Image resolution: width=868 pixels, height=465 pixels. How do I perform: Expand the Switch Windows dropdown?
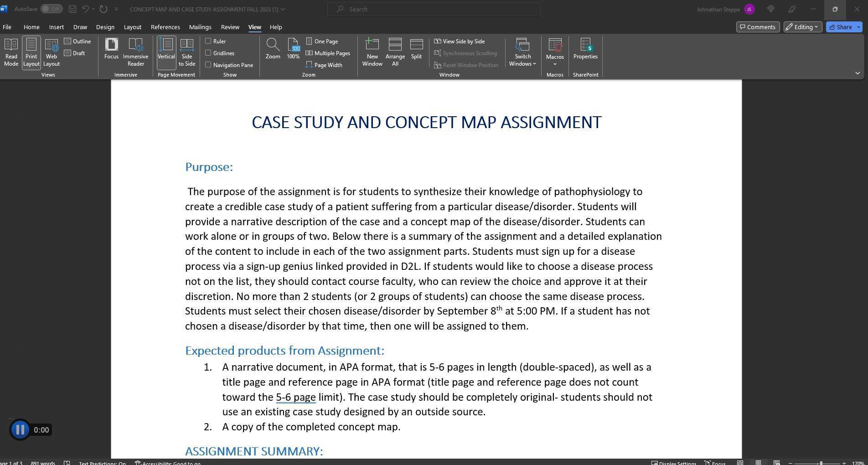click(522, 52)
